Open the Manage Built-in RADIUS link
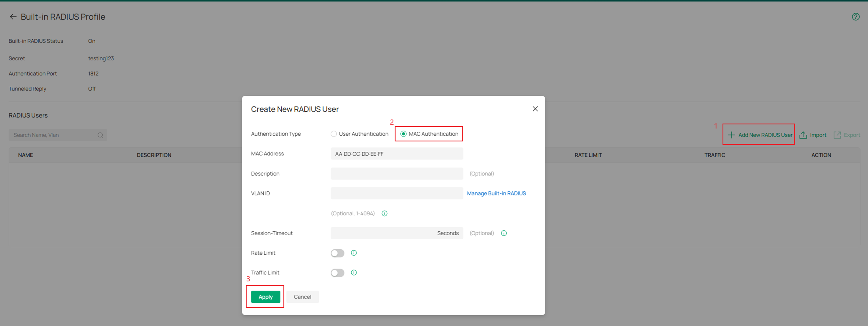The width and height of the screenshot is (868, 326). (496, 194)
